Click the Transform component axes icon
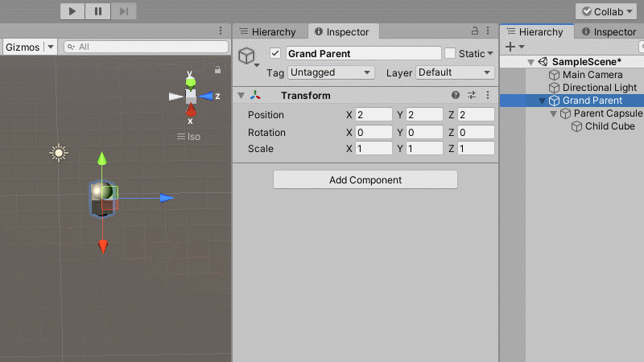644x362 pixels. pyautogui.click(x=255, y=96)
